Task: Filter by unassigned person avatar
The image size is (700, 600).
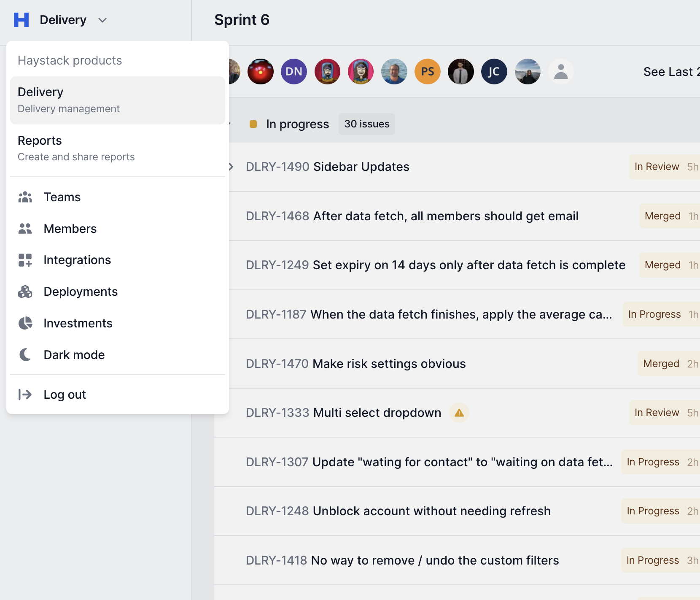Action: (x=561, y=72)
